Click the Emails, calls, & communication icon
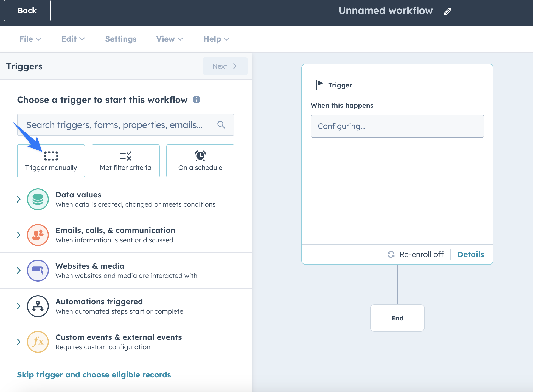 click(38, 235)
